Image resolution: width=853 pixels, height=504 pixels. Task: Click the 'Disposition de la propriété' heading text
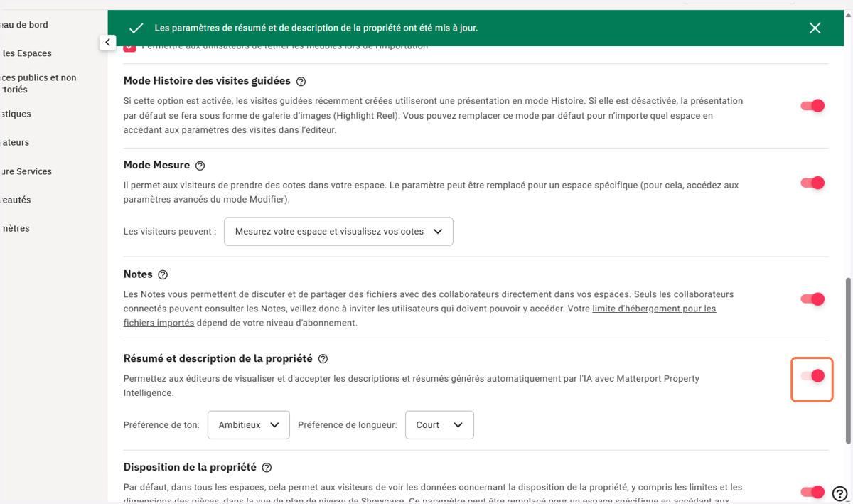190,467
